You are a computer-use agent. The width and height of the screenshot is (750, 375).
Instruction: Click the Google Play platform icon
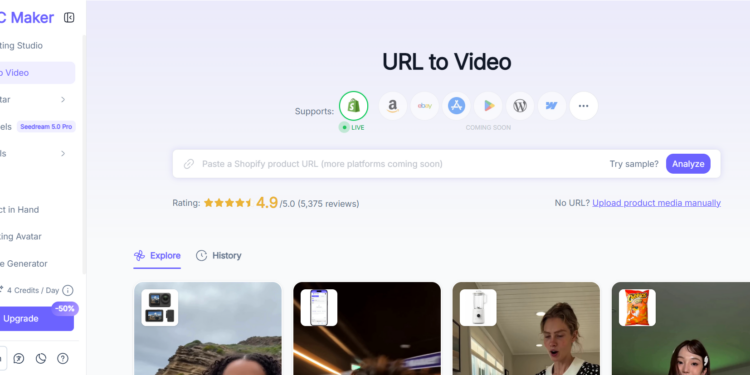tap(488, 106)
